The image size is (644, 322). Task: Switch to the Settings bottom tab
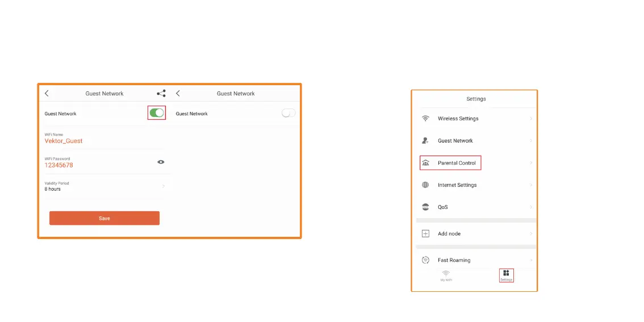(506, 275)
